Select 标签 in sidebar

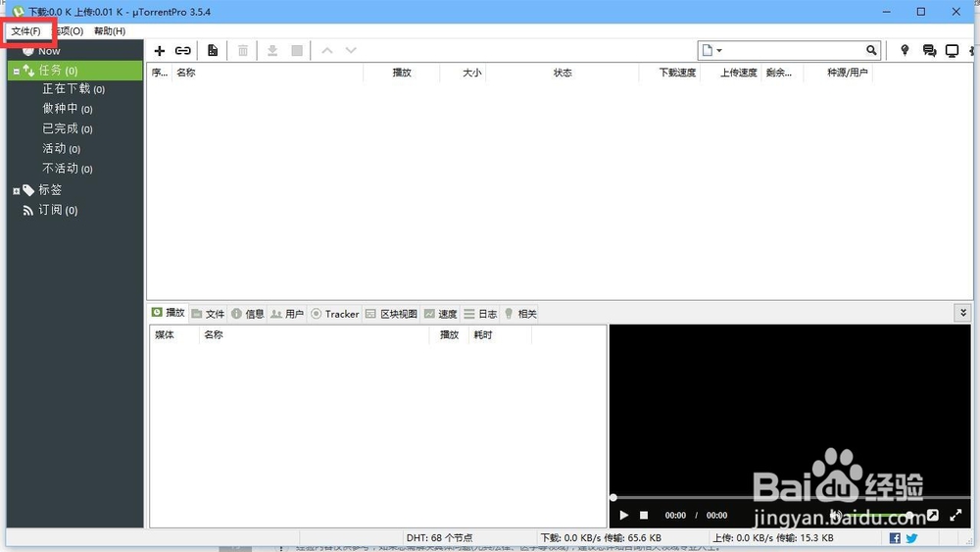[x=50, y=189]
